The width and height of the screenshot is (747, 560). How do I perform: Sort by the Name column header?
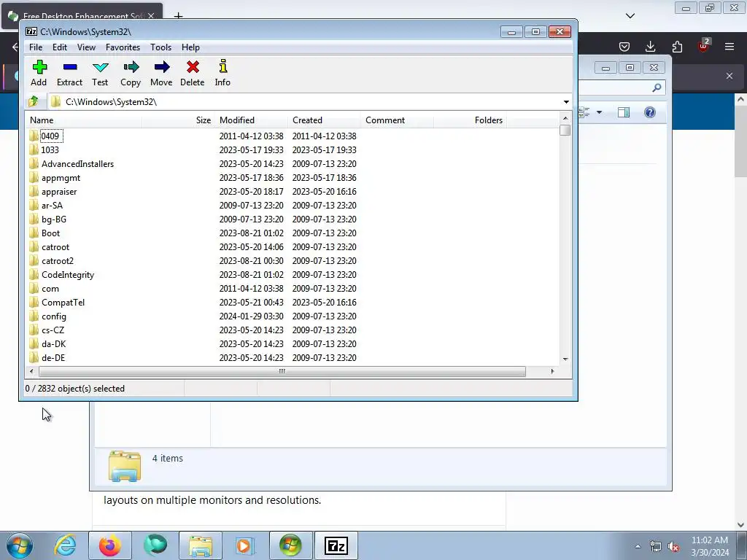point(83,120)
